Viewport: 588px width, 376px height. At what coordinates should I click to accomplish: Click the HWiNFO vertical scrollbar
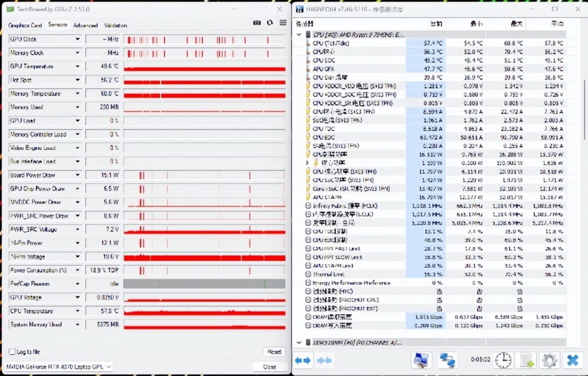(x=584, y=109)
